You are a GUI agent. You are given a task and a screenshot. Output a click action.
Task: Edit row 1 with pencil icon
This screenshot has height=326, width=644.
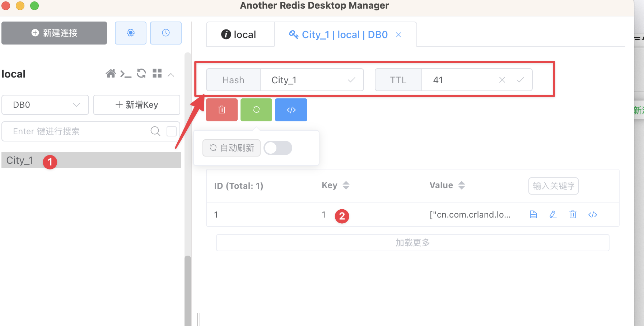click(x=553, y=215)
